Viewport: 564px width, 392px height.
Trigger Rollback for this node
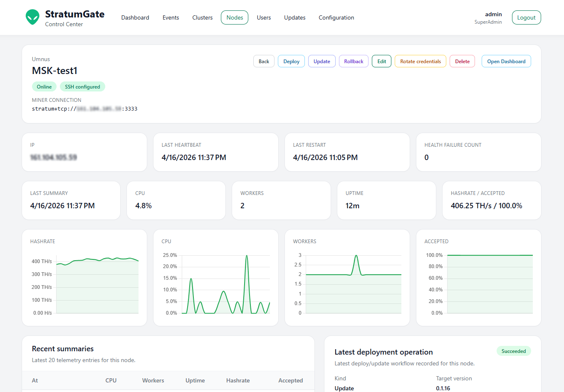click(354, 61)
